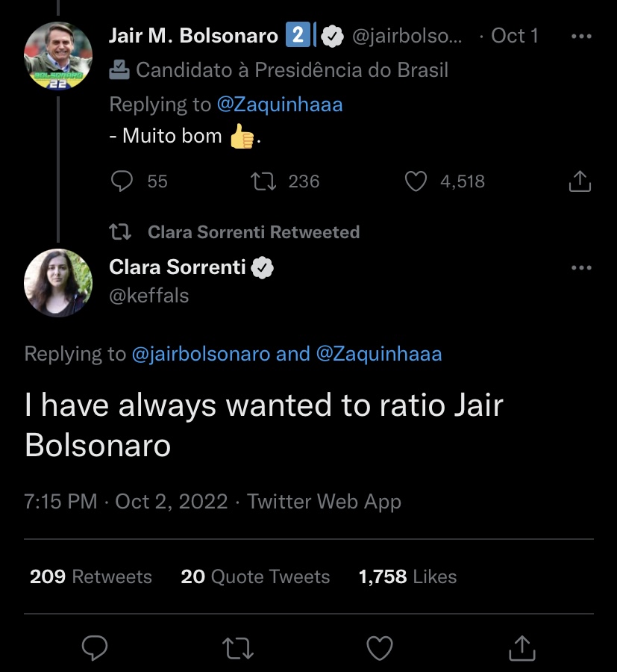Open Jair Bolsonaro's profile picture
The image size is (617, 672).
[x=58, y=56]
